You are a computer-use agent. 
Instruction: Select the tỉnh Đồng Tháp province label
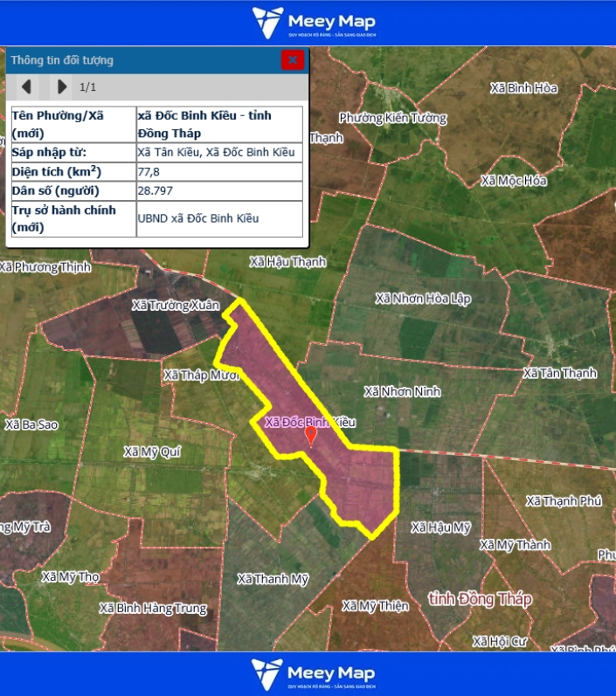(x=480, y=599)
